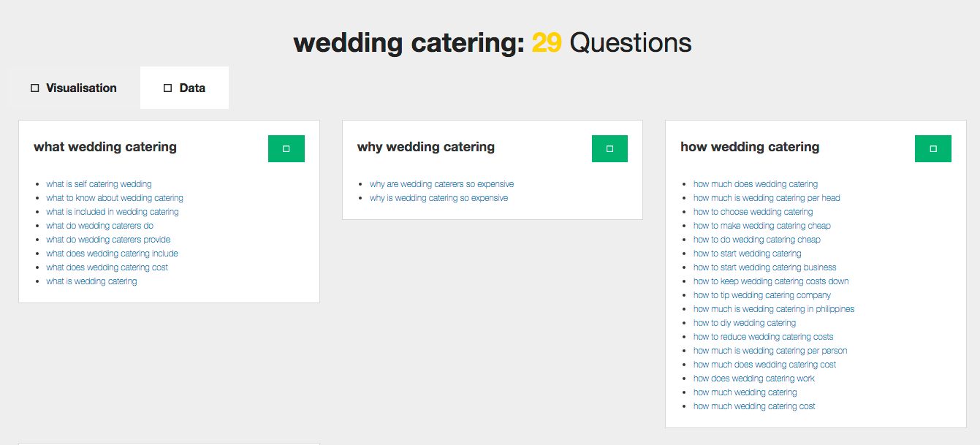Open 'what do wedding caterers do' link
Viewport: 980px width, 445px height.
99,226
